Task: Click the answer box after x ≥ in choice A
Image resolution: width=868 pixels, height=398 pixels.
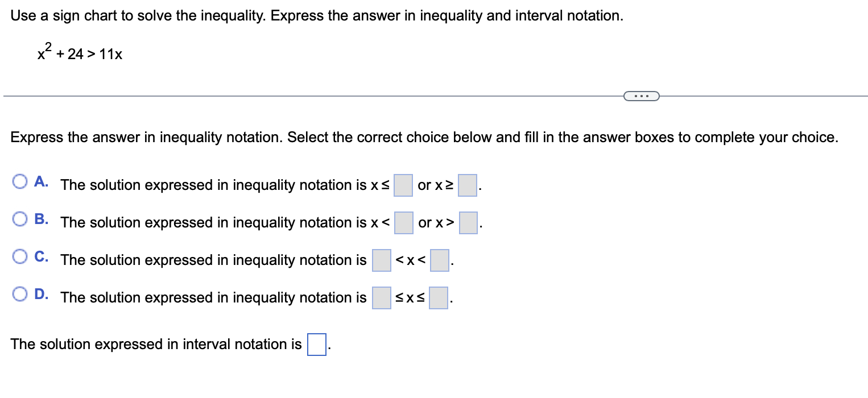Action: coord(467,186)
